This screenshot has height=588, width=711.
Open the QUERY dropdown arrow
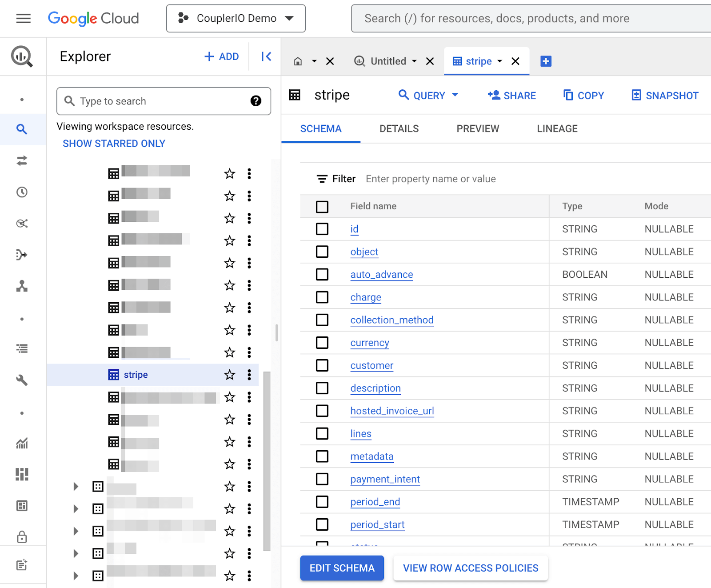[x=455, y=95]
